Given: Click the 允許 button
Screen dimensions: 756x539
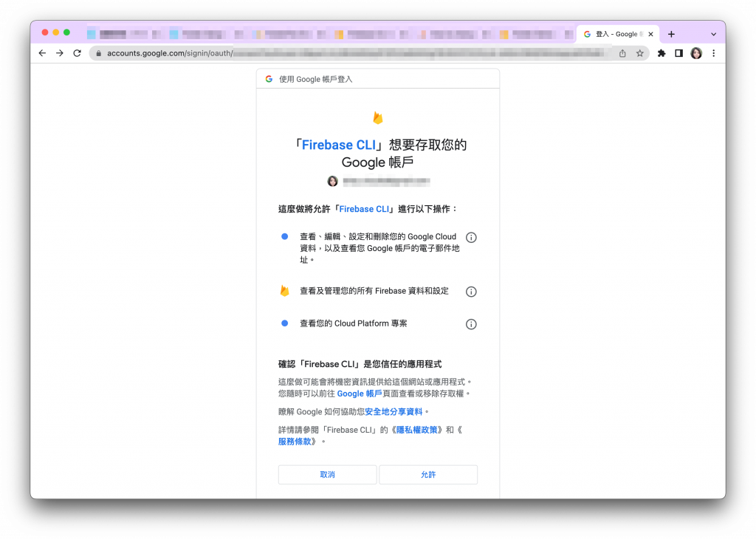Looking at the screenshot, I should click(428, 475).
